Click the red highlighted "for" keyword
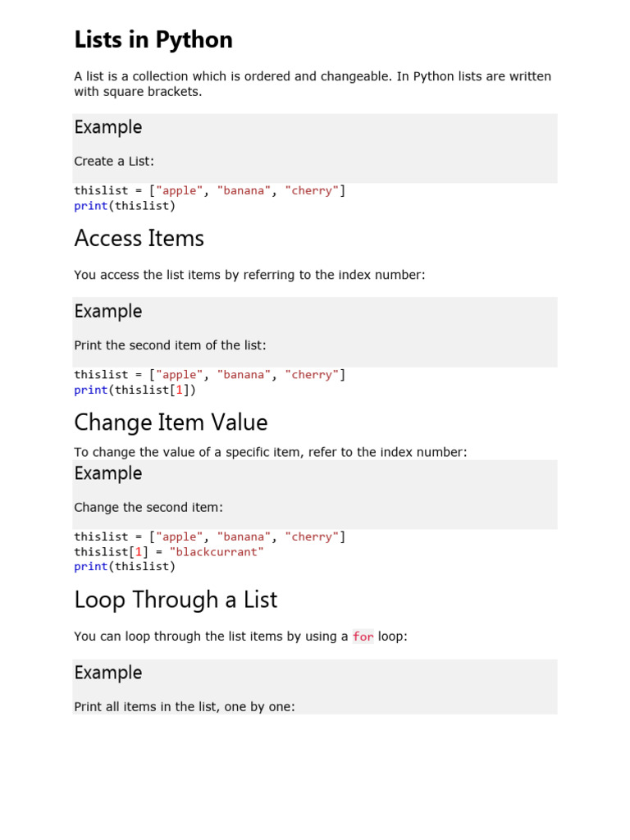Screen dimensions: 630x840 [363, 637]
